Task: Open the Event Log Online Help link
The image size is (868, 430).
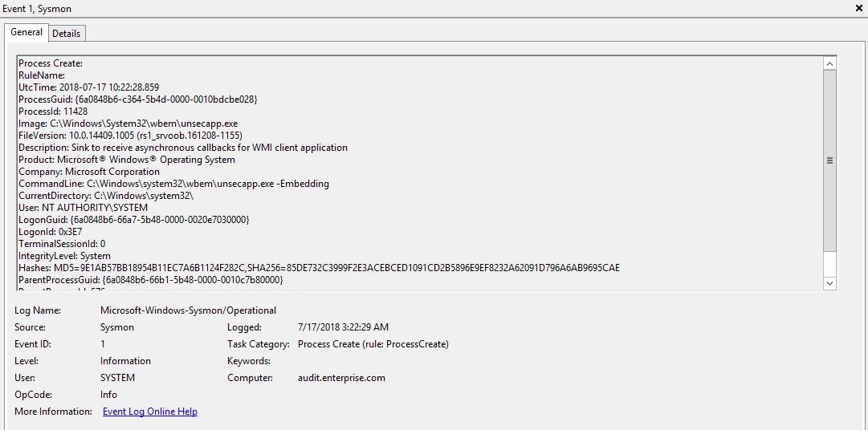Action: (x=150, y=412)
